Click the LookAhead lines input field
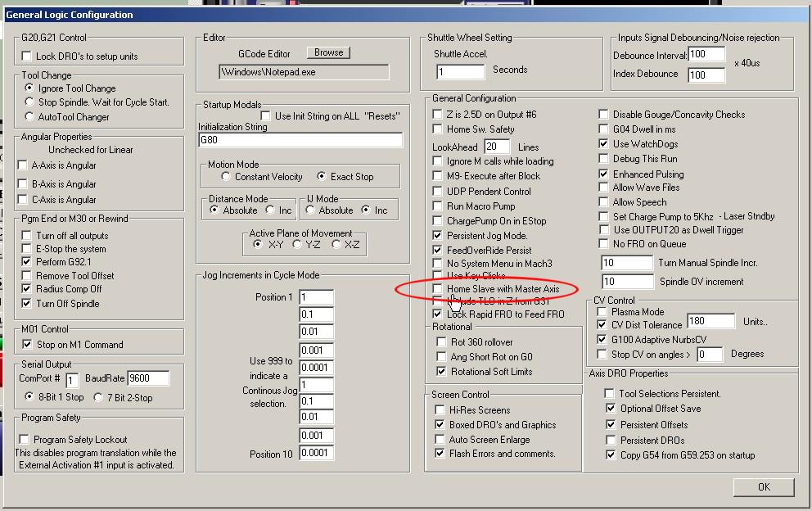 [496, 147]
